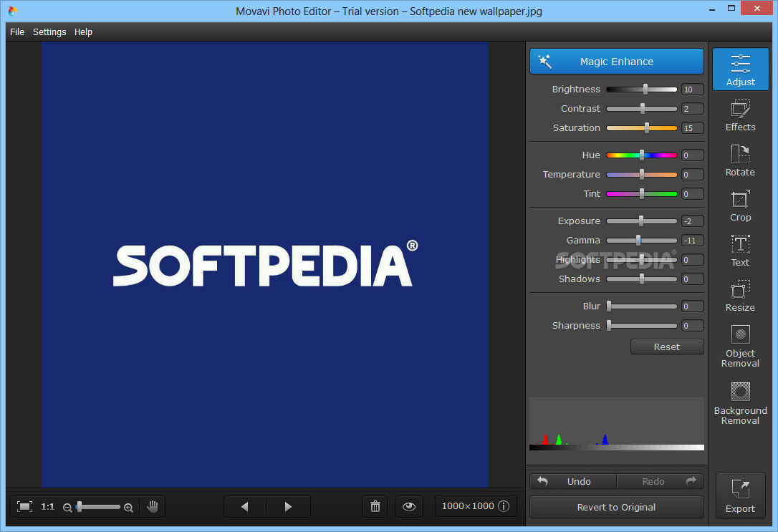Set zoom to 1:1 actual size
This screenshot has width=778, height=532.
(47, 506)
